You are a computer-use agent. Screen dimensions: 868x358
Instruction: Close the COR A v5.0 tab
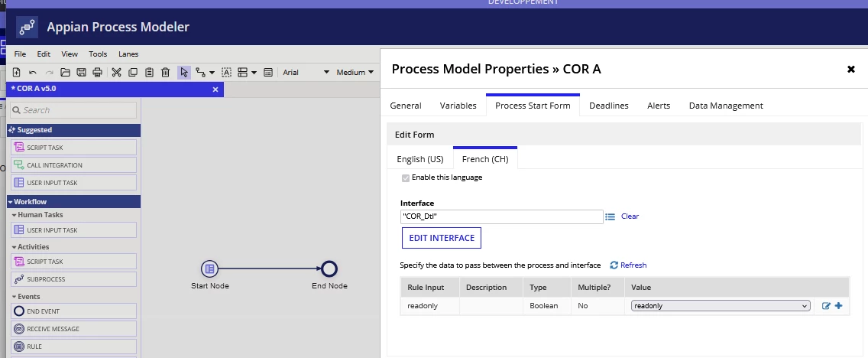coord(215,89)
